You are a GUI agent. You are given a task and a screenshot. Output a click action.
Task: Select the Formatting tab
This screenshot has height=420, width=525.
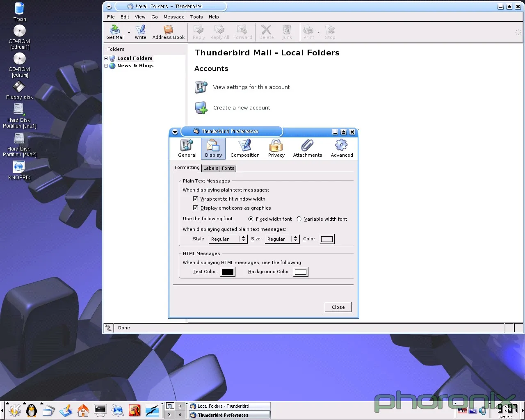tap(187, 167)
